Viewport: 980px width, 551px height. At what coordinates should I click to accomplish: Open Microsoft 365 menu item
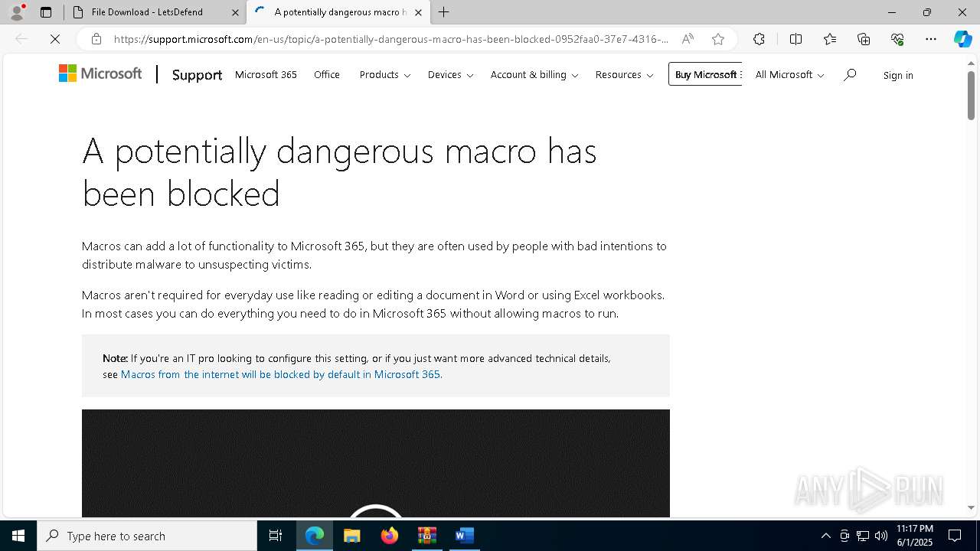click(266, 74)
